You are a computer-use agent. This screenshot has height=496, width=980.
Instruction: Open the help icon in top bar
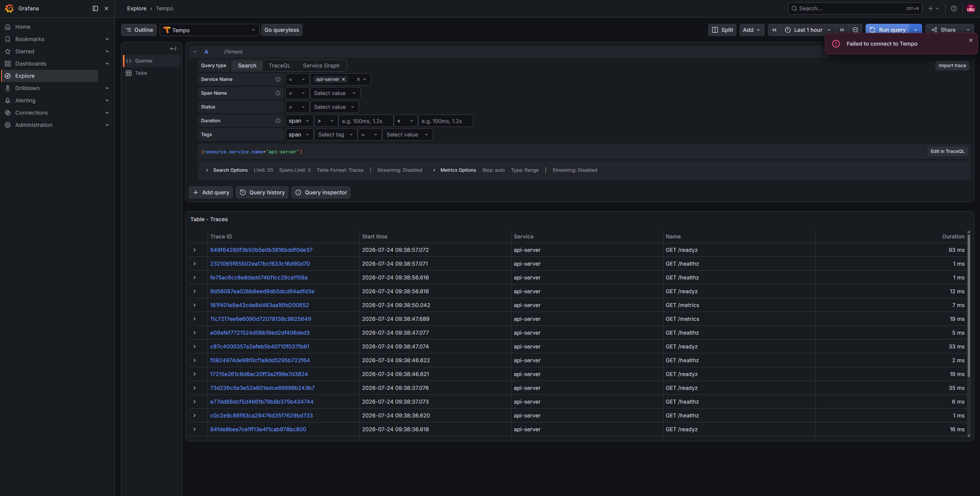tap(954, 8)
